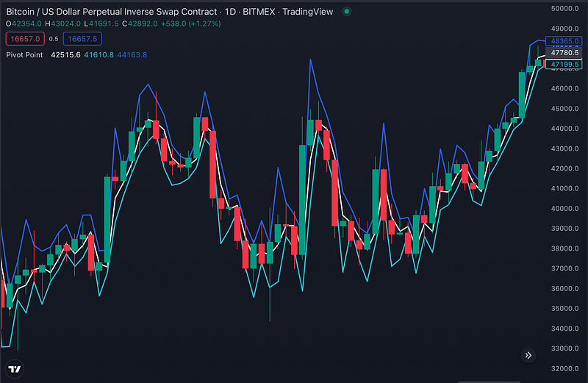Click the blue pivot value 44163.8
Image resolution: width=588 pixels, height=383 pixels.
pyautogui.click(x=132, y=55)
